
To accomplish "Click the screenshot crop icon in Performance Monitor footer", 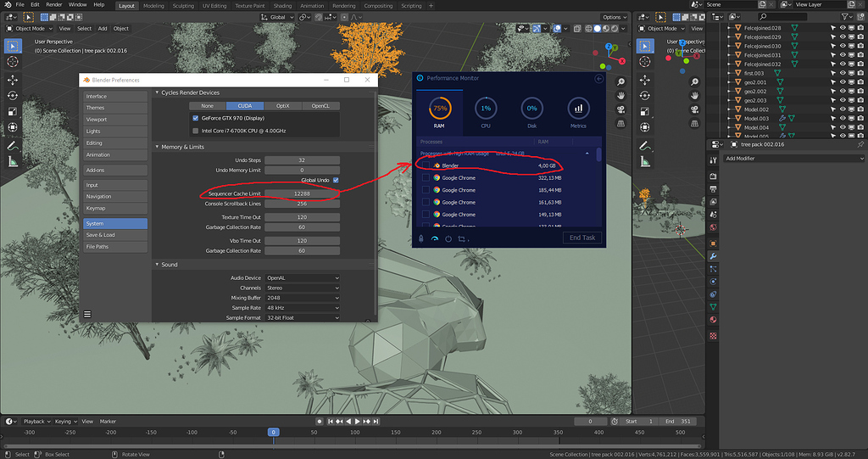I will [462, 239].
